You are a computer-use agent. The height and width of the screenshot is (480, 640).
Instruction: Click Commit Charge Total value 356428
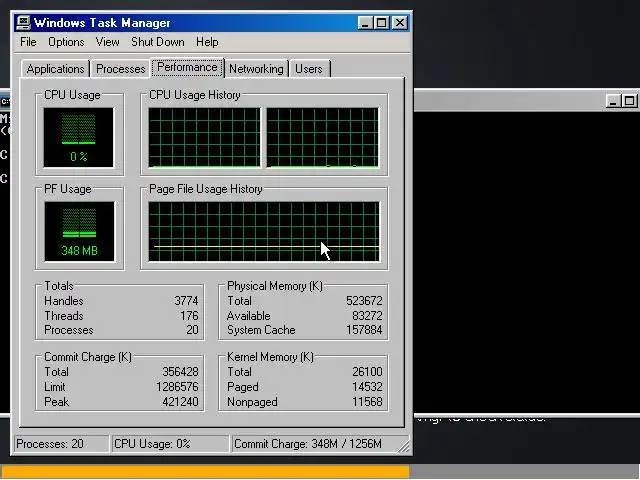click(x=180, y=372)
